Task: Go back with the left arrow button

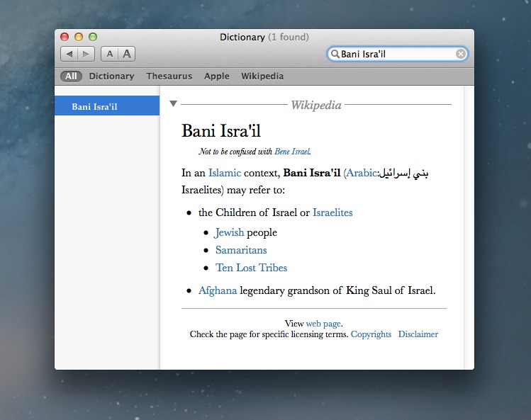Action: point(69,54)
